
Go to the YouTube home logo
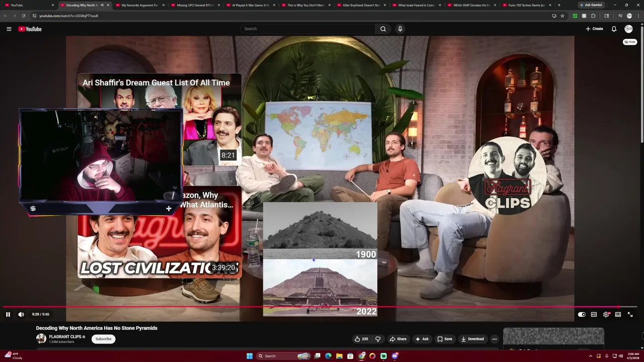coord(30,29)
